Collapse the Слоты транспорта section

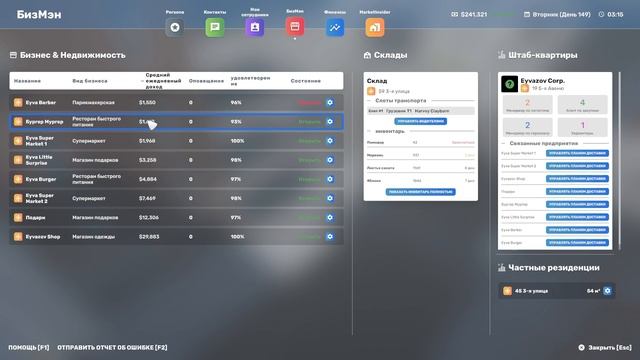pyautogui.click(x=369, y=100)
